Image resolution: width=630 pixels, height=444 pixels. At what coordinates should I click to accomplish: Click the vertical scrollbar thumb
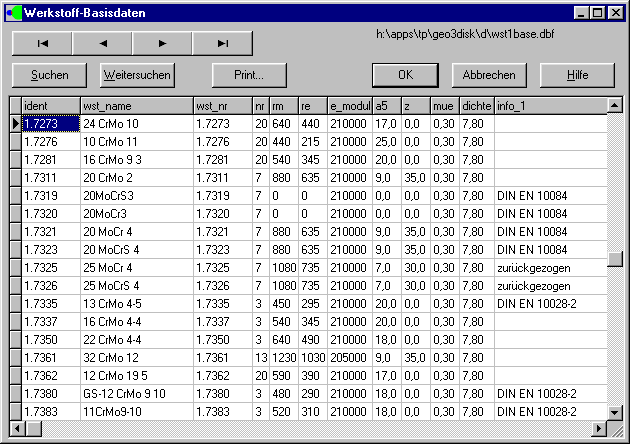(x=614, y=259)
